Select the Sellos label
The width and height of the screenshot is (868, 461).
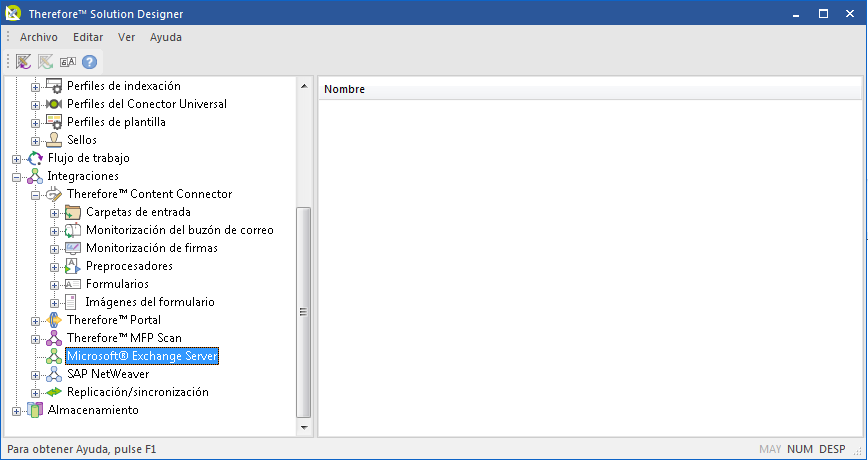coord(82,140)
